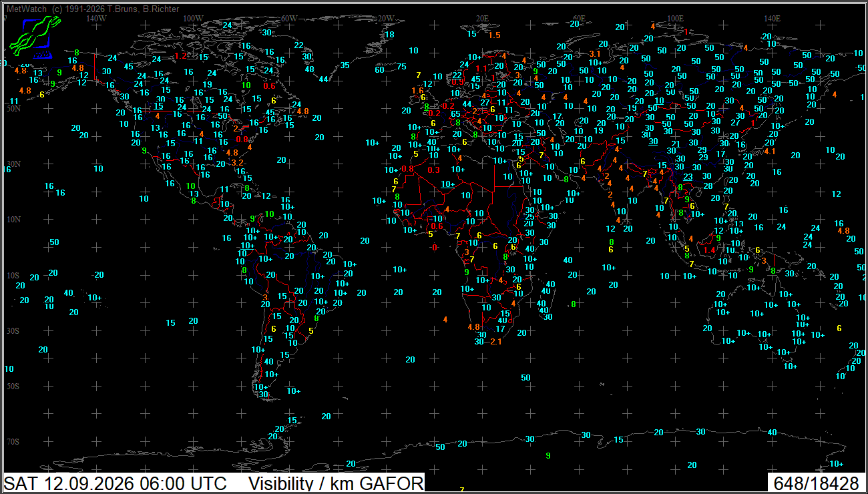Click the MetWatch green and blue logo
This screenshot has width=868, height=494.
click(x=34, y=38)
